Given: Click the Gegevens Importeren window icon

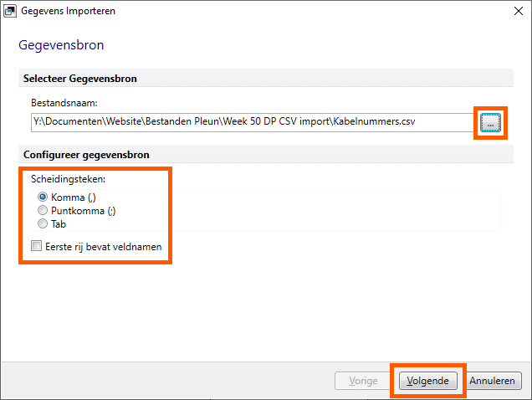Looking at the screenshot, I should (10, 11).
